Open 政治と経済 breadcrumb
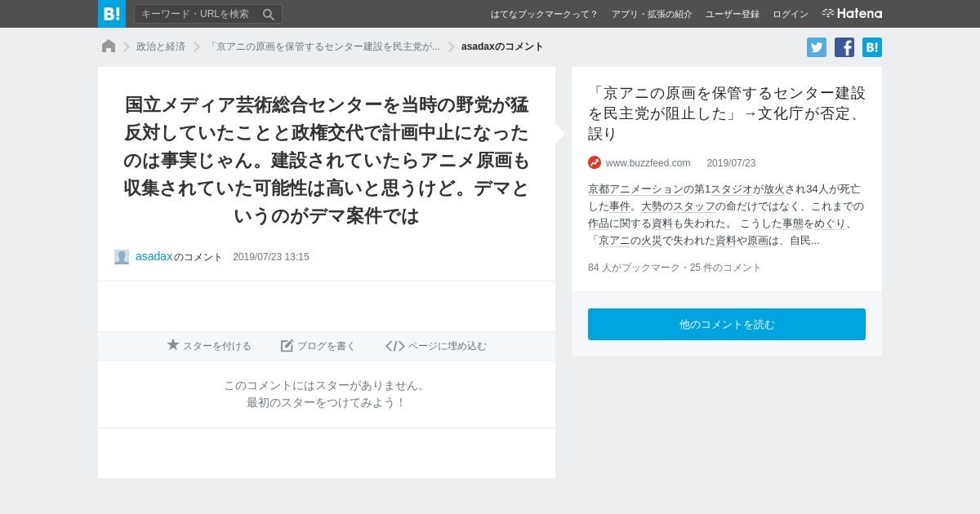980x514 pixels. (161, 47)
